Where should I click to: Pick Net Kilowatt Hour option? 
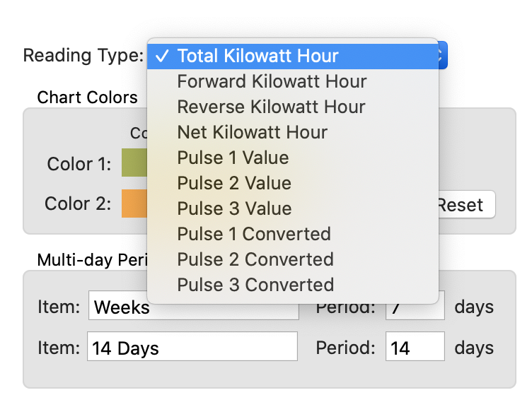pyautogui.click(x=252, y=132)
